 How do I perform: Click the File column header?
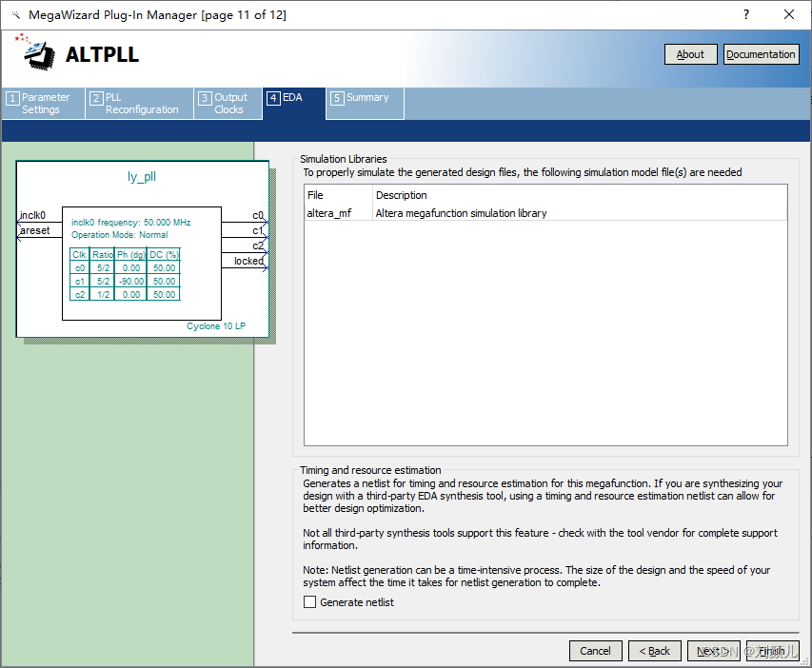point(339,195)
